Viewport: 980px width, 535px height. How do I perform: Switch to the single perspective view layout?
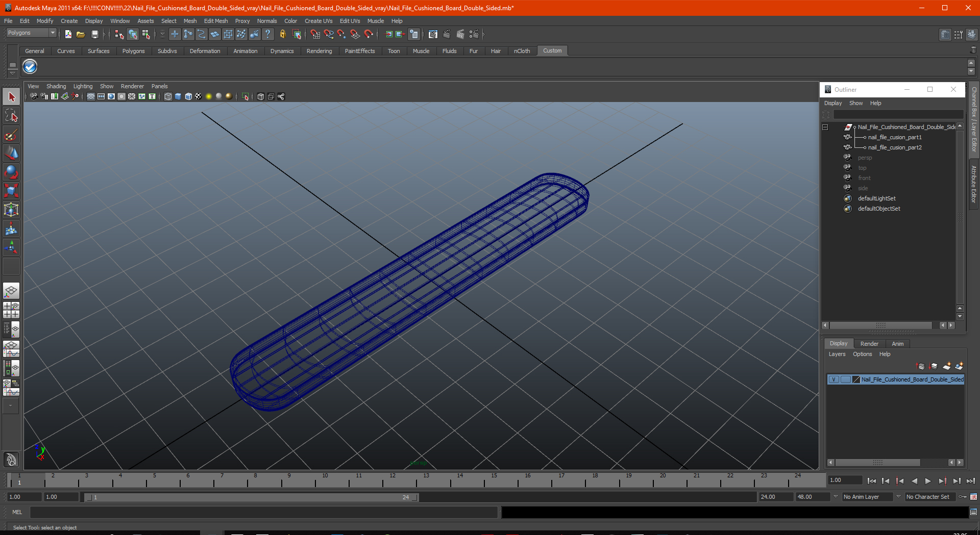(11, 291)
